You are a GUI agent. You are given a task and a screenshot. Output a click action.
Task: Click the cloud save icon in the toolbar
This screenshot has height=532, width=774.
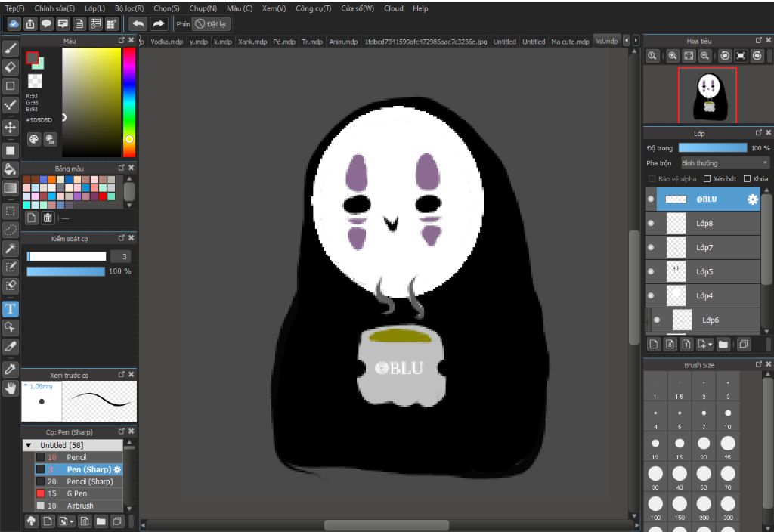pos(14,23)
